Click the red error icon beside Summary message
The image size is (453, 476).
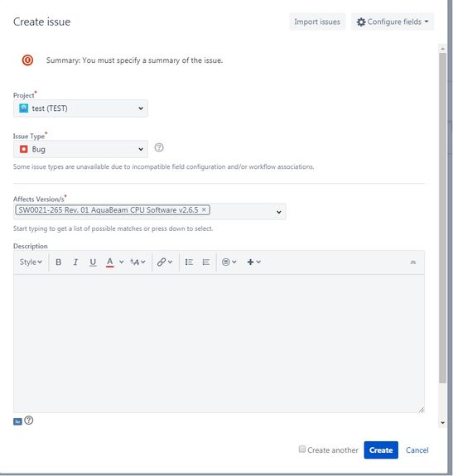pos(27,60)
